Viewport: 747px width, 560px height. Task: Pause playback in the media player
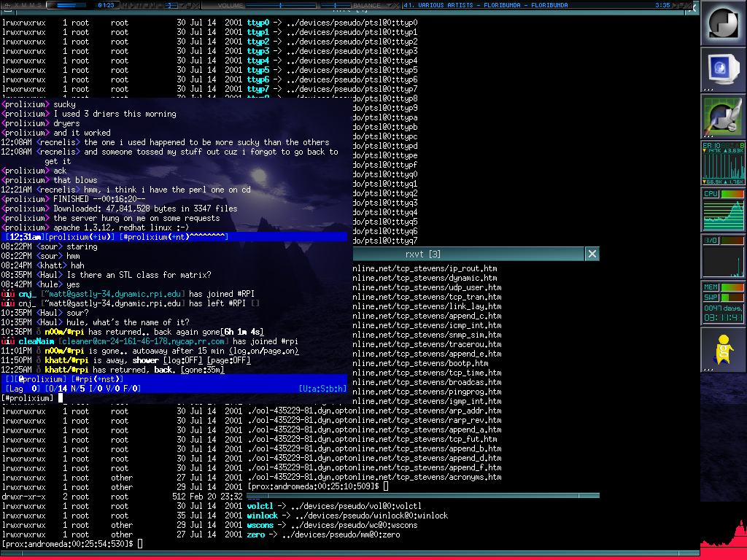(x=139, y=5)
